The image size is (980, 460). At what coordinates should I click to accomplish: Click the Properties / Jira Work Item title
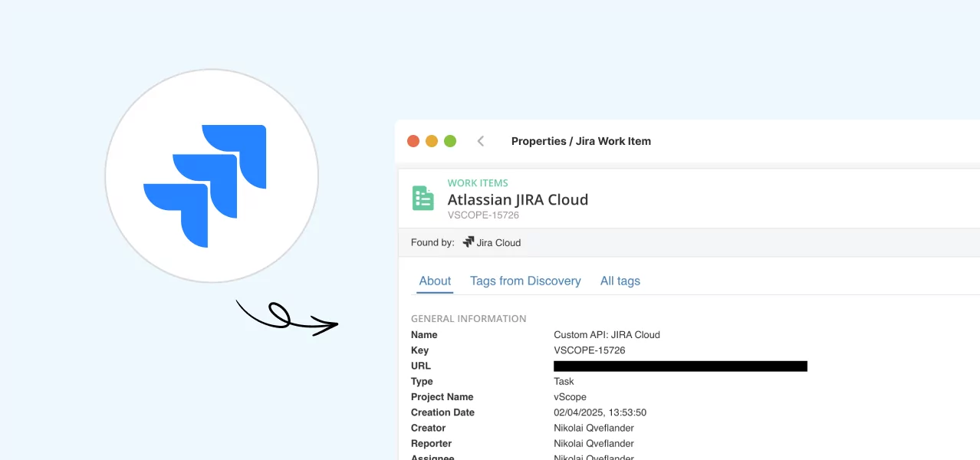pos(581,141)
